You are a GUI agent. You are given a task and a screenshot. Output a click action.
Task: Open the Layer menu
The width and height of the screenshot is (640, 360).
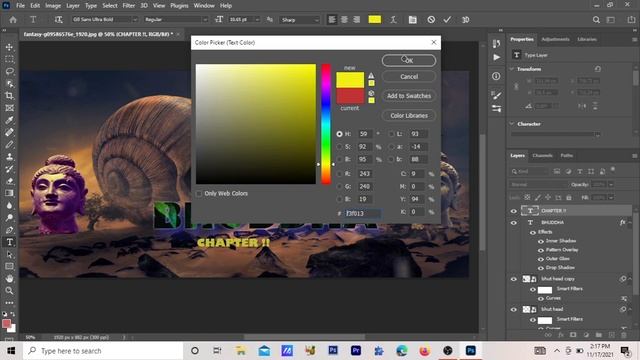point(73,6)
